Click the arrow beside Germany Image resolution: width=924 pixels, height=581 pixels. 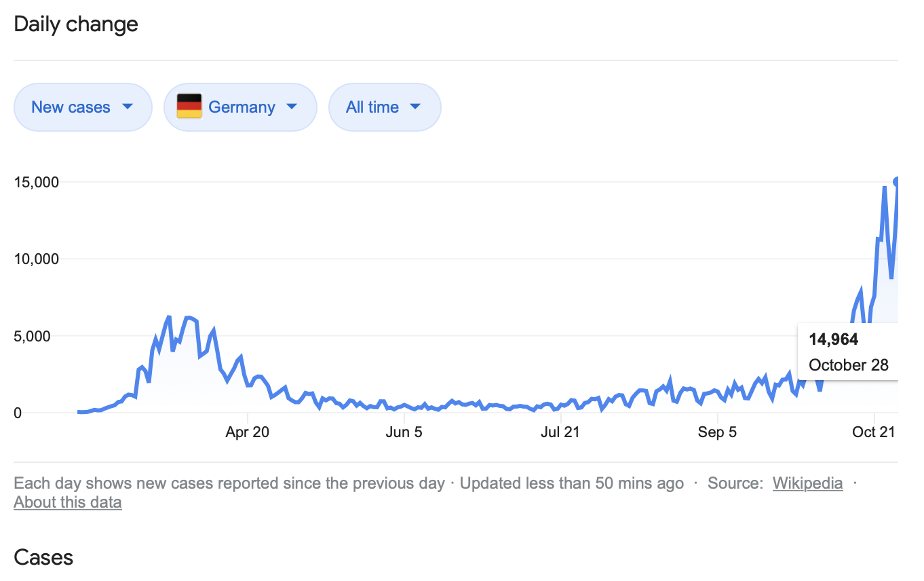(292, 107)
